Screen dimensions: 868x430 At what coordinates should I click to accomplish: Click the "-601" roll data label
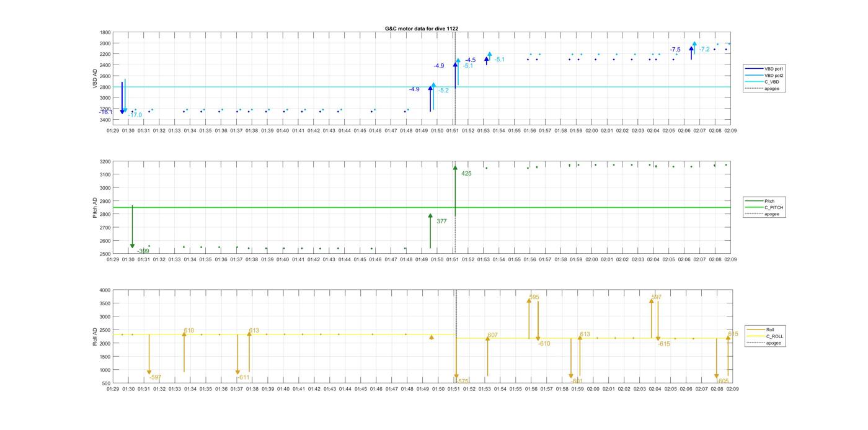coord(577,382)
